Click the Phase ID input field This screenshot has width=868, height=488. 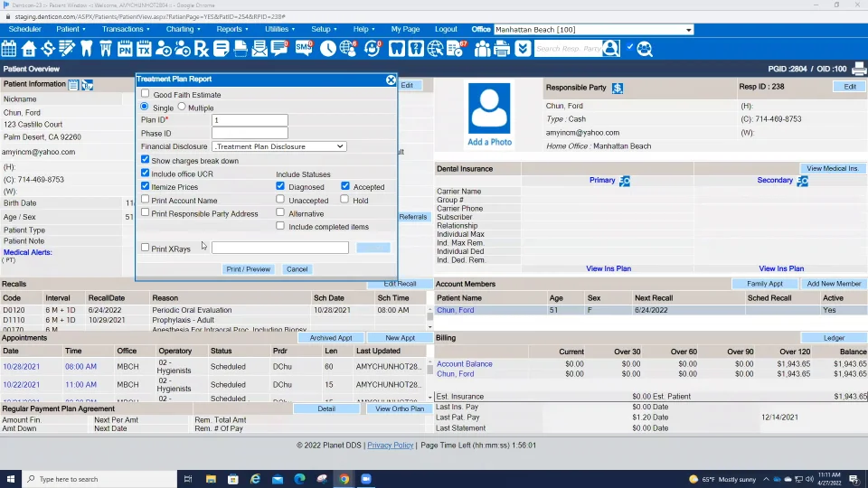point(250,134)
